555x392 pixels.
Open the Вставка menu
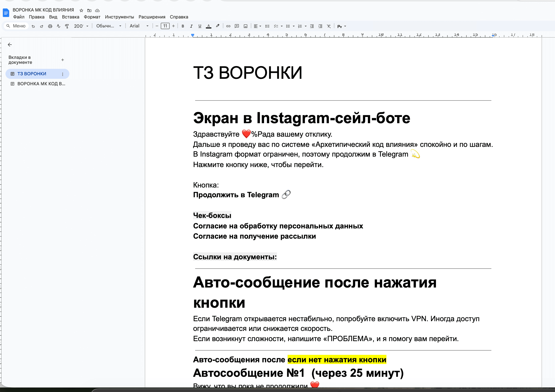click(x=71, y=17)
